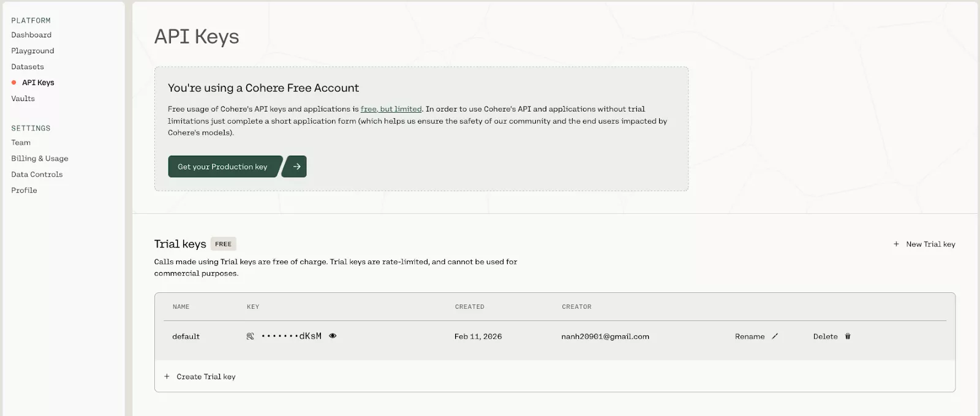Viewport: 980px width, 416px height.
Task: Click the key name 'default'
Action: (x=186, y=336)
